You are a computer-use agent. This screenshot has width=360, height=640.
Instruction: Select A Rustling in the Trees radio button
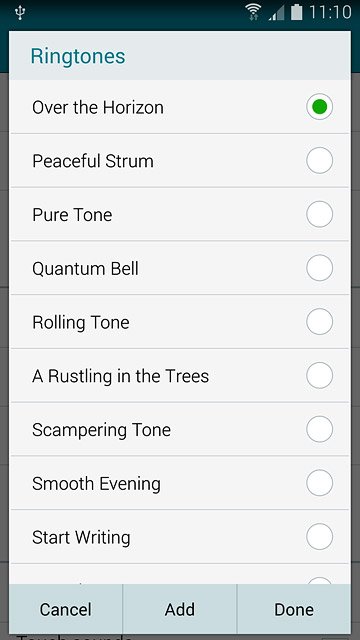pos(319,376)
